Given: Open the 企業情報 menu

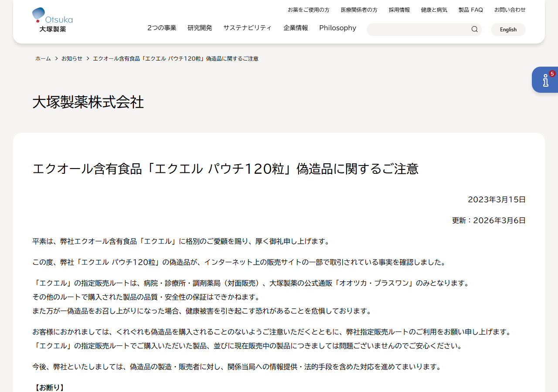Looking at the screenshot, I should (x=296, y=28).
